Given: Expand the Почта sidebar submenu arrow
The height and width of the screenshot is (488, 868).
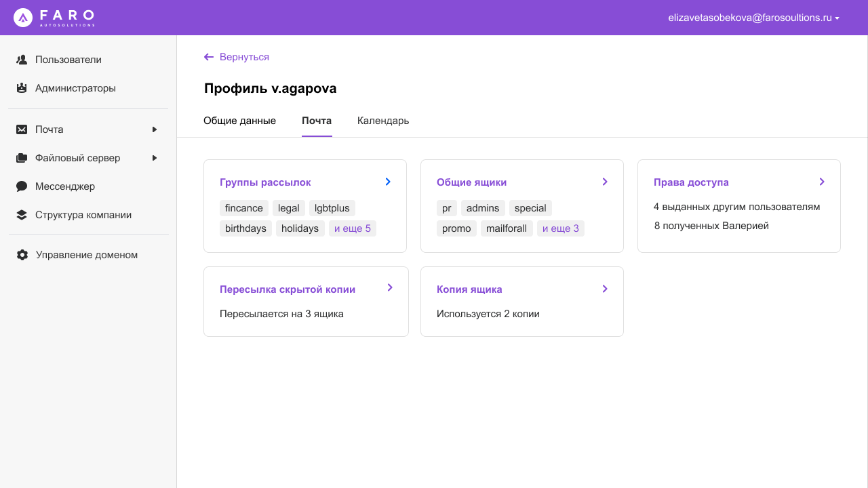Looking at the screenshot, I should [x=154, y=129].
